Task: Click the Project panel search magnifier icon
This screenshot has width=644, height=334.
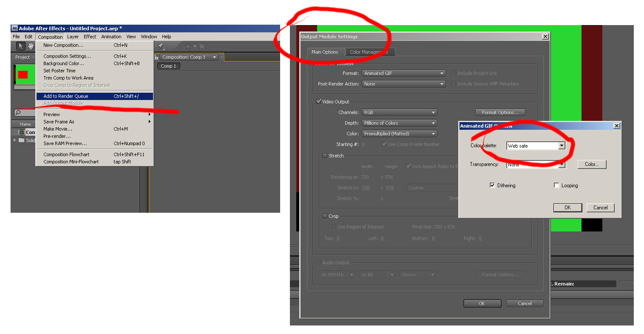Action: pyautogui.click(x=18, y=113)
